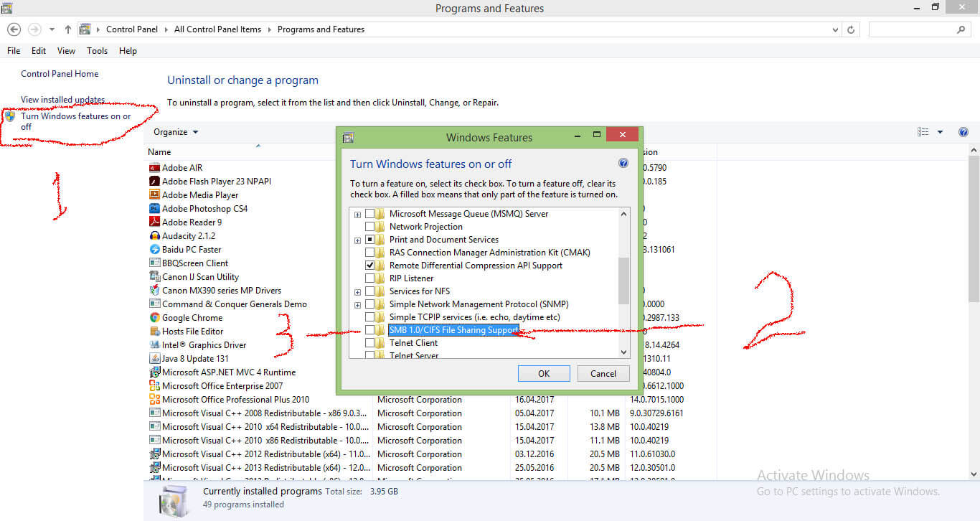Enable the Telnet Client checkbox
Image resolution: width=980 pixels, height=521 pixels.
[x=370, y=343]
